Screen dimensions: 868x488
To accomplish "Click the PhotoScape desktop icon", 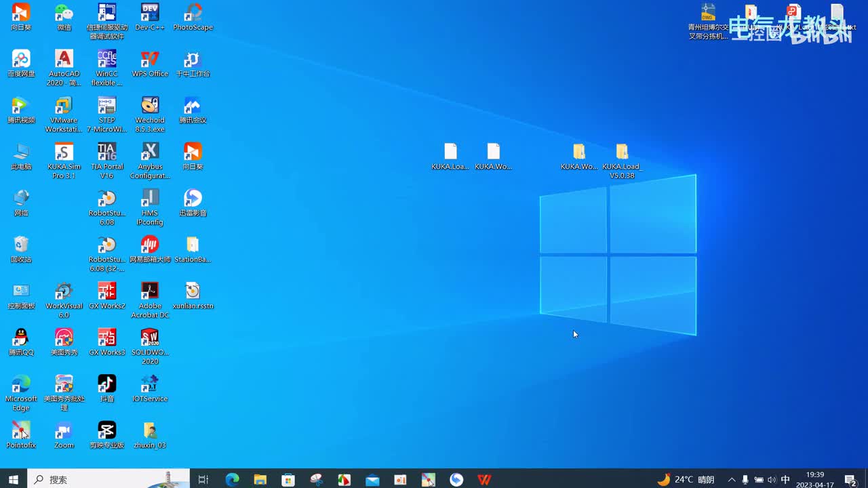I will pos(193,18).
